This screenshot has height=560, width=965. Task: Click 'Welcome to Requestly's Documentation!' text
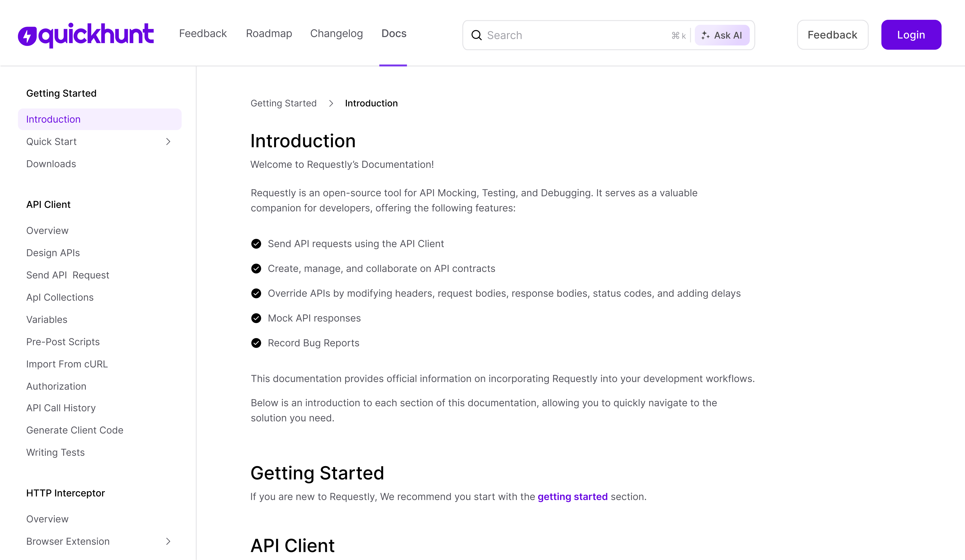click(342, 165)
